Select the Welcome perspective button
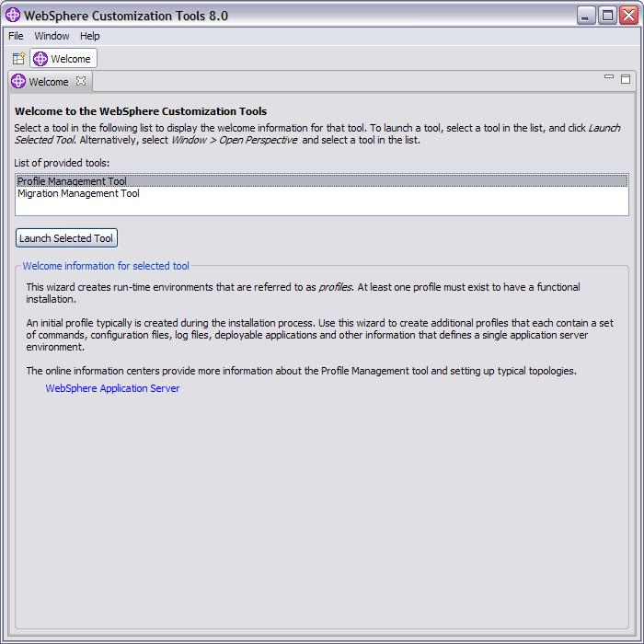644x644 pixels. (63, 58)
